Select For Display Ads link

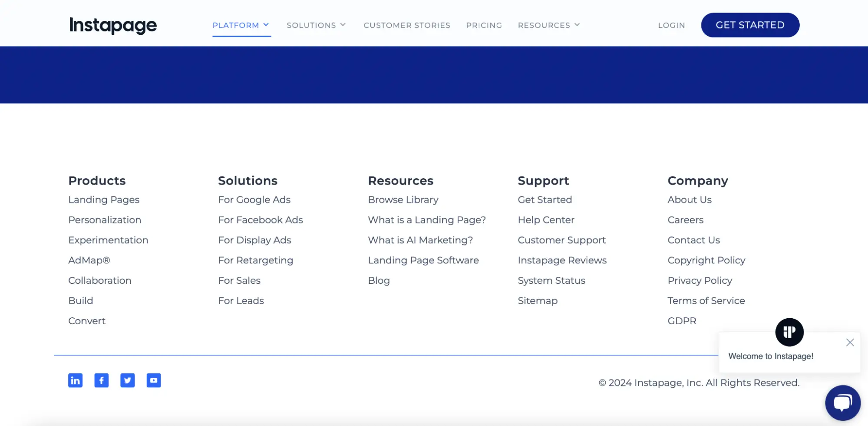pyautogui.click(x=254, y=240)
